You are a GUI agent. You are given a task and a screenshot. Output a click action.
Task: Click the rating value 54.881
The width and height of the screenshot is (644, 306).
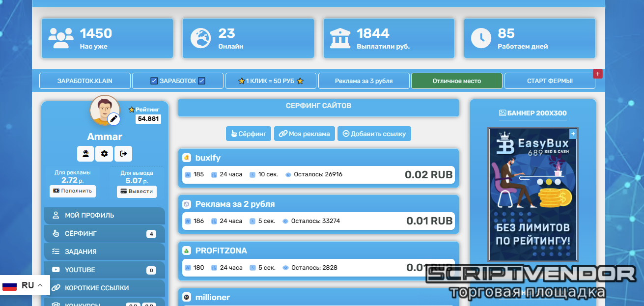(x=148, y=119)
